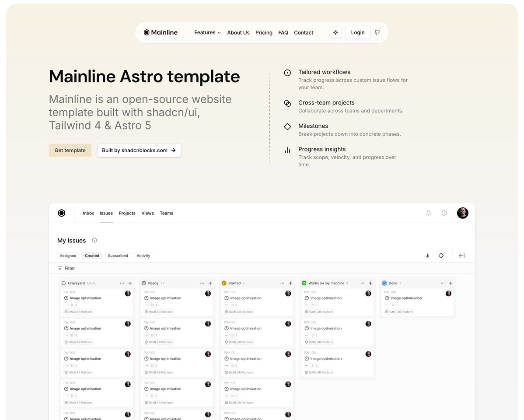Viewport: 524px width, 420px height.
Task: Click the milestone diamond toolbar icon
Action: (441, 255)
